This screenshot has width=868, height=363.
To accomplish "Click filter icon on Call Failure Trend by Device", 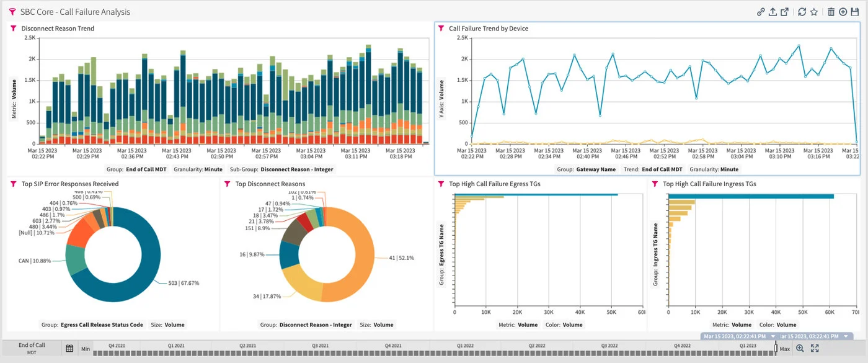I will (x=441, y=29).
